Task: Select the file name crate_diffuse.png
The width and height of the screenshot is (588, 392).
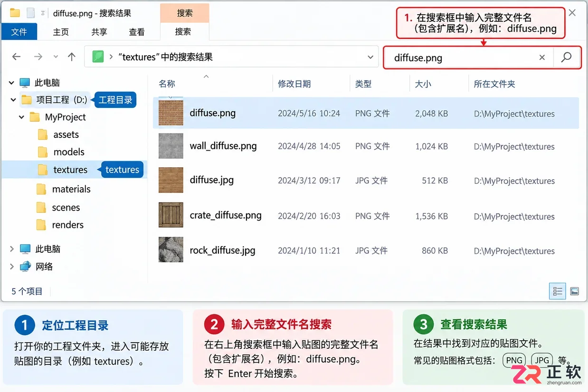Action: pos(226,215)
